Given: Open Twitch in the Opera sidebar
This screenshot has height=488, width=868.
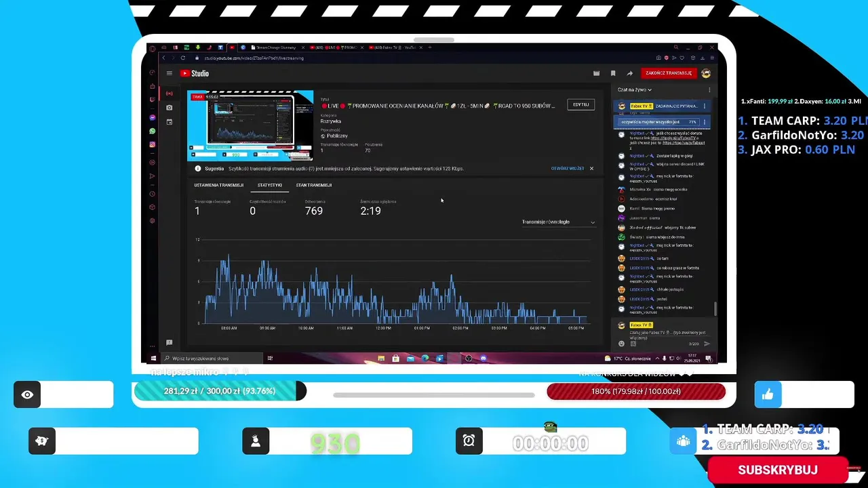Looking at the screenshot, I should pos(153,100).
